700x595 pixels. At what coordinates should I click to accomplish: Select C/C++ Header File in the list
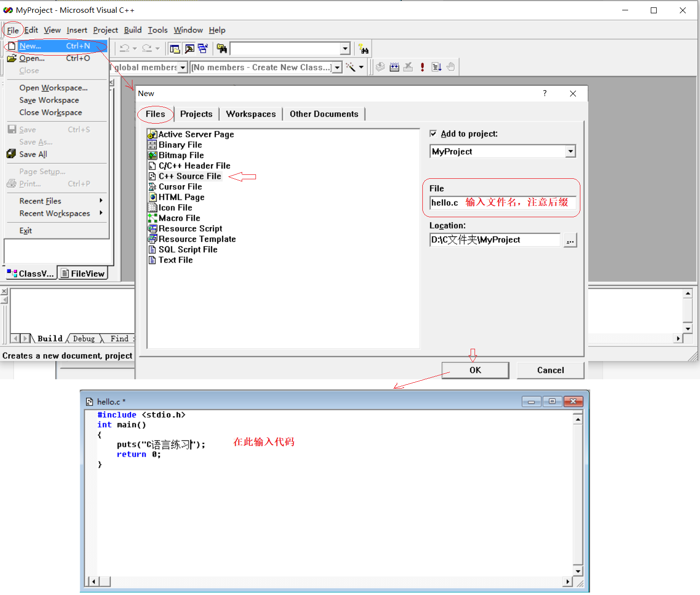tap(189, 166)
